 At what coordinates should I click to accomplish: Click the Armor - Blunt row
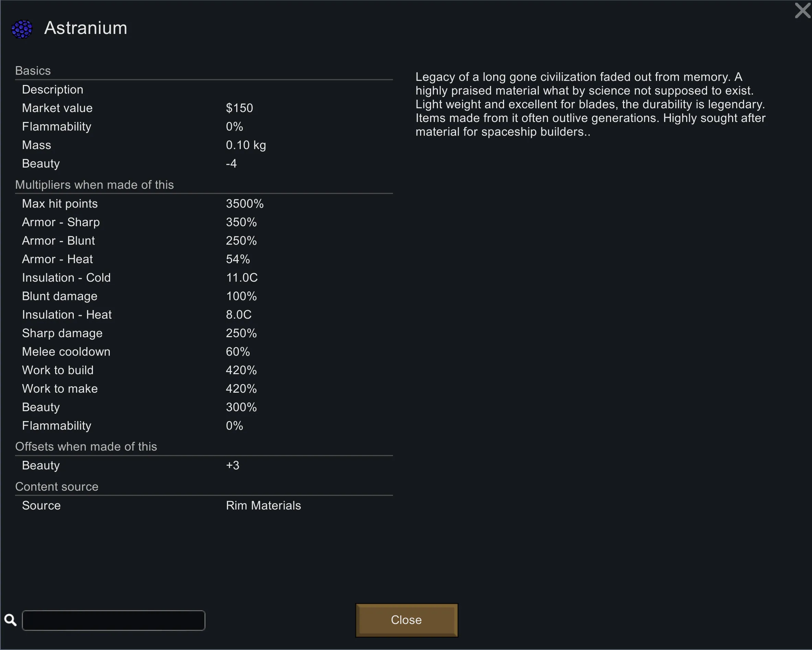pyautogui.click(x=203, y=241)
